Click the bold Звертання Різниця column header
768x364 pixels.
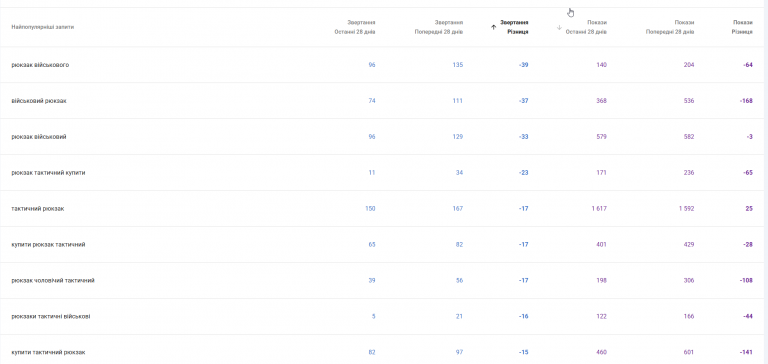coord(514,27)
